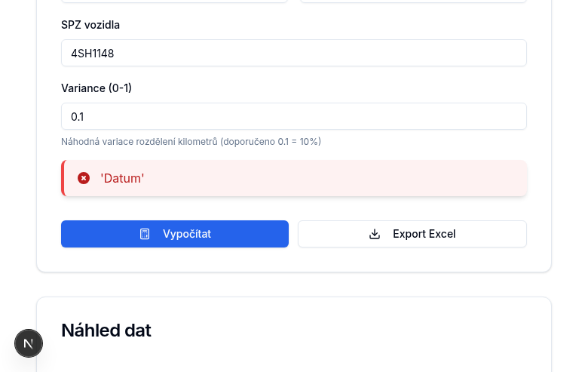This screenshot has width=588, height=372.
Task: Click the "Variance (0-1)" field label
Action: (x=96, y=88)
